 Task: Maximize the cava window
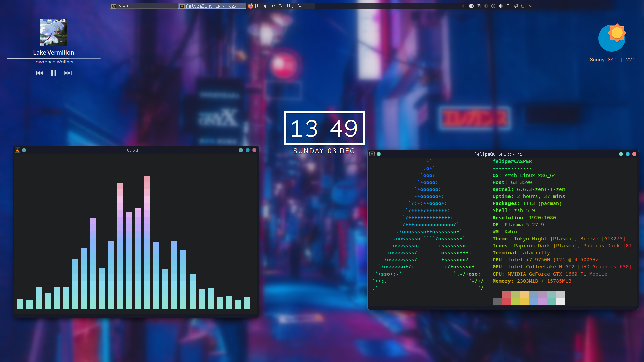coord(248,150)
